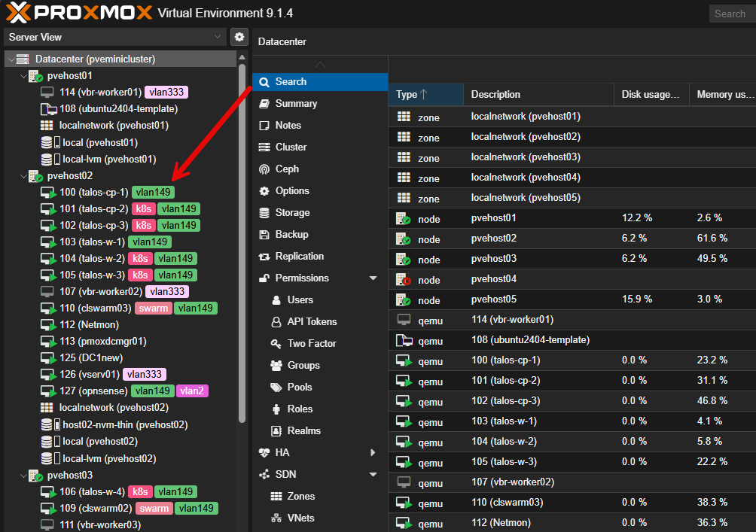Click the Groups people icon
Viewport: 756px width, 532px height.
[276, 365]
